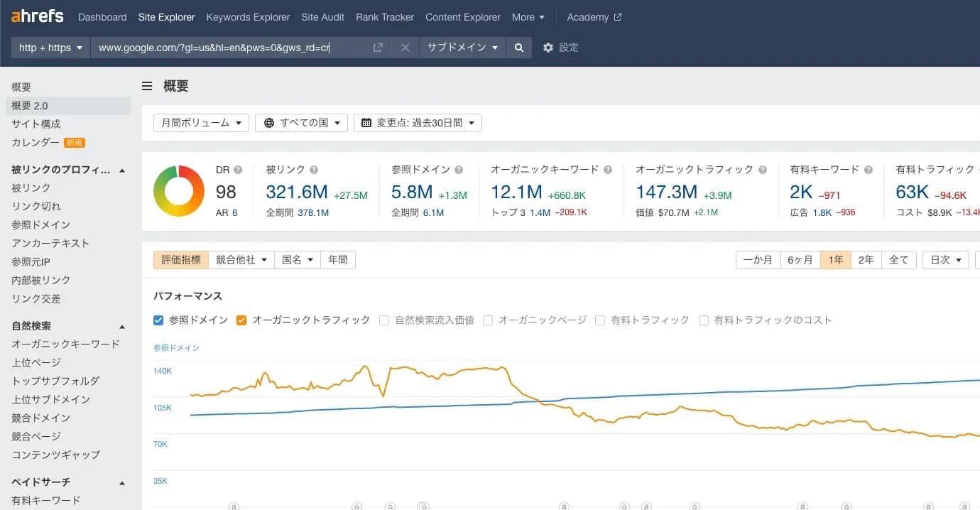The width and height of the screenshot is (980, 510).
Task: Open オーガニックキーワード in the sidebar
Action: (65, 344)
